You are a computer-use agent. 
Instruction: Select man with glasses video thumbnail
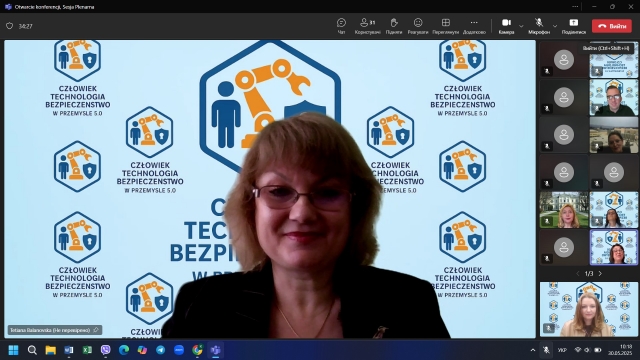click(613, 97)
